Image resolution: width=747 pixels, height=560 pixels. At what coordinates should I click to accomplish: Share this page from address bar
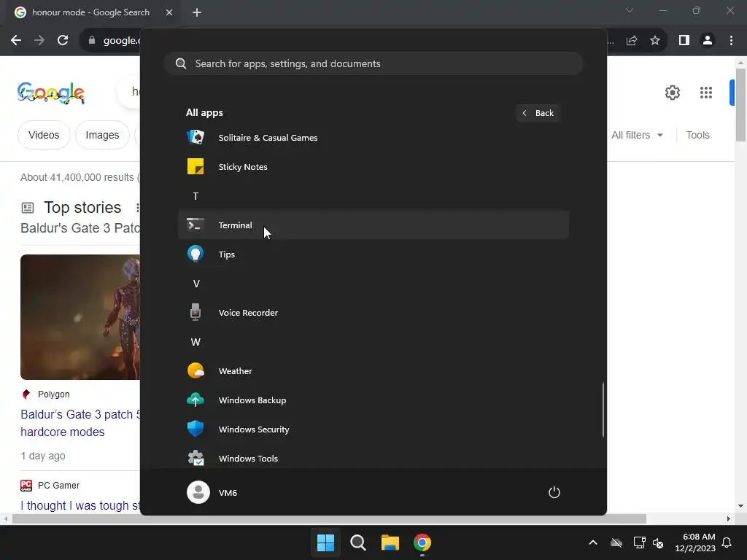pyautogui.click(x=632, y=41)
